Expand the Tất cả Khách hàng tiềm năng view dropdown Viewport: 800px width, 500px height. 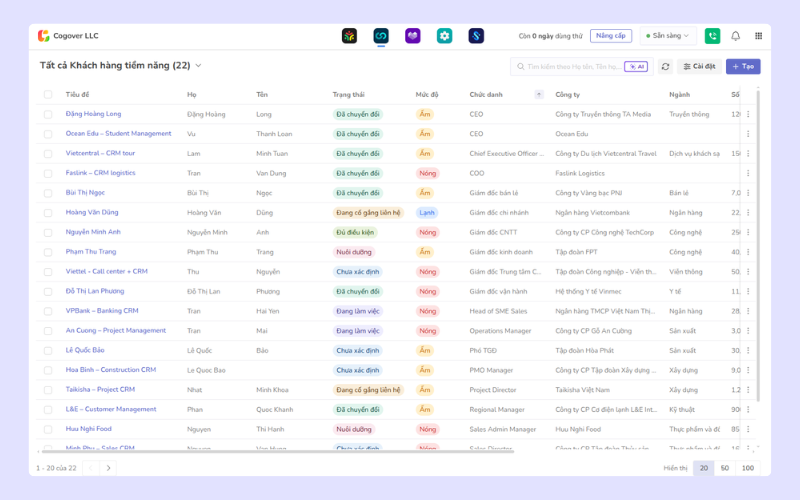198,65
